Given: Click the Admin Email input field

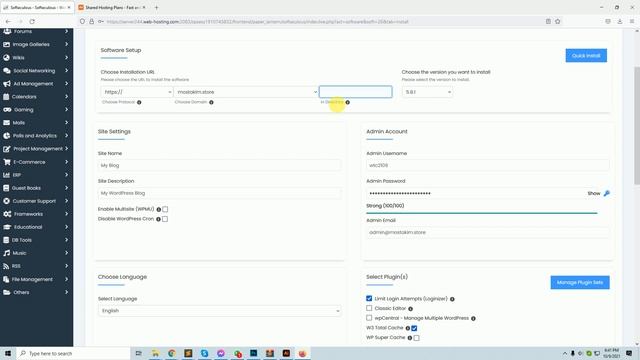Looking at the screenshot, I should (x=488, y=232).
